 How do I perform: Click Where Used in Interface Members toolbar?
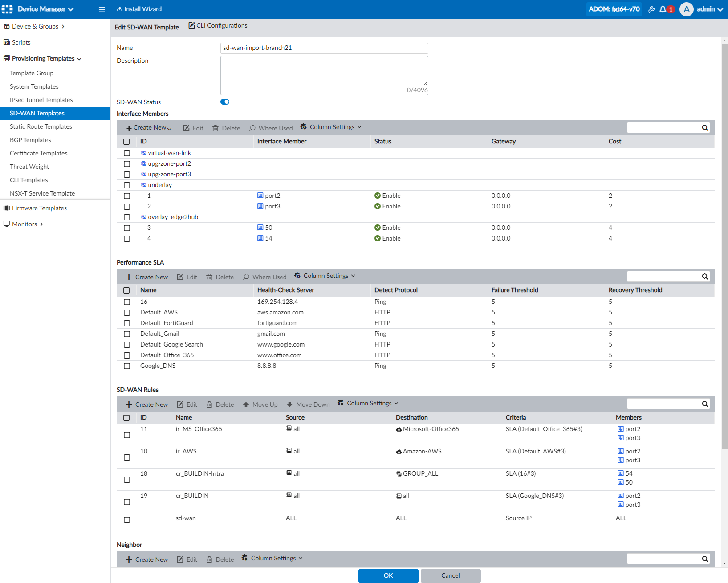pyautogui.click(x=271, y=128)
